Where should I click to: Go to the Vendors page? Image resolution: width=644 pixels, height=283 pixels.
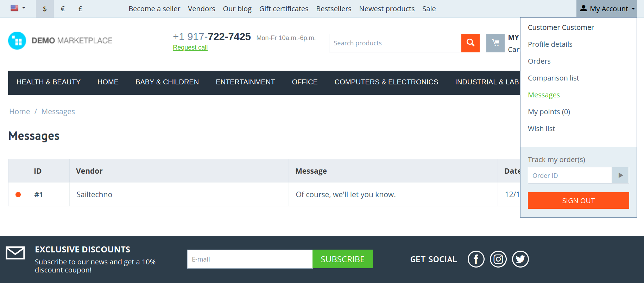(x=201, y=9)
